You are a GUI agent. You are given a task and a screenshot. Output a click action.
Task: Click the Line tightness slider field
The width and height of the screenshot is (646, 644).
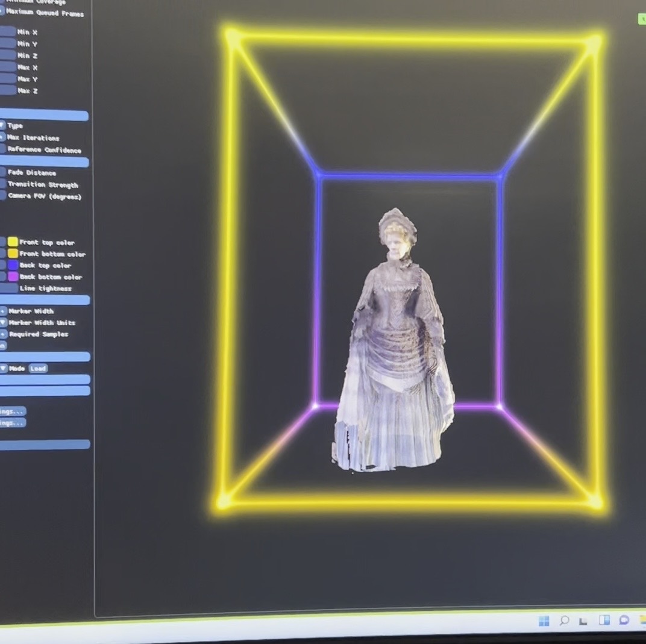tap(8, 288)
